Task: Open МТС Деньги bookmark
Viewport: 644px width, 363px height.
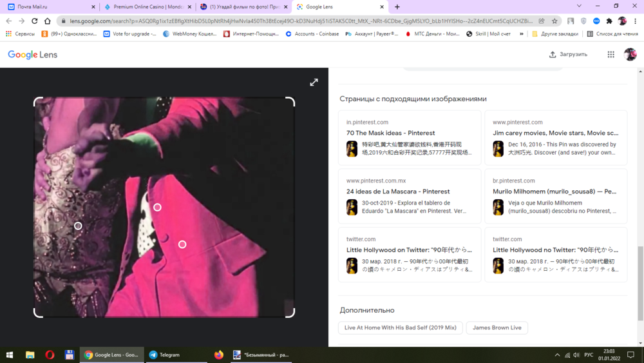Action: 433,34
